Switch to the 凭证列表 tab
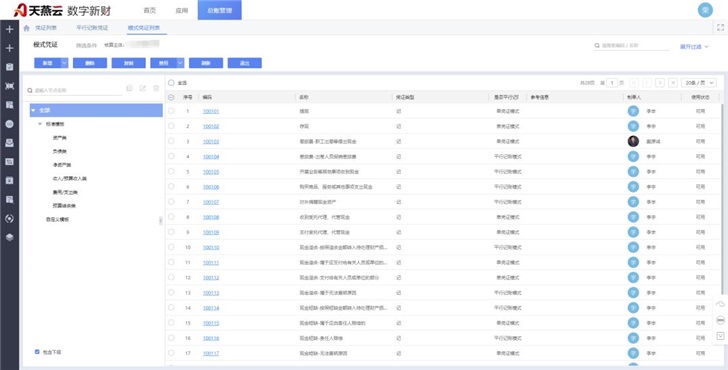This screenshot has height=370, width=728. coord(46,28)
